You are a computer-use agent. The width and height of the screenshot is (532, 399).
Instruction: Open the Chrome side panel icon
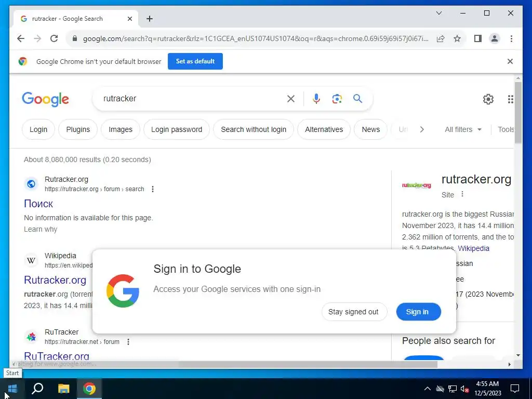[x=478, y=38]
